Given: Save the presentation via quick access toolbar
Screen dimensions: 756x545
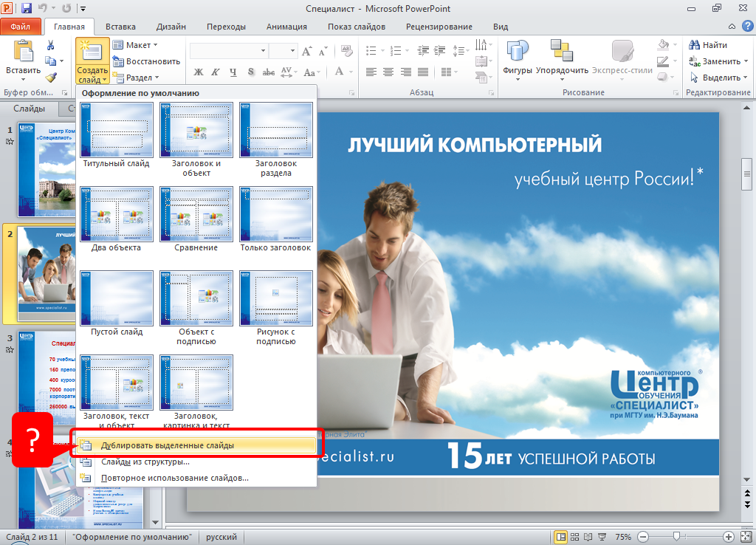Looking at the screenshot, I should tap(27, 8).
